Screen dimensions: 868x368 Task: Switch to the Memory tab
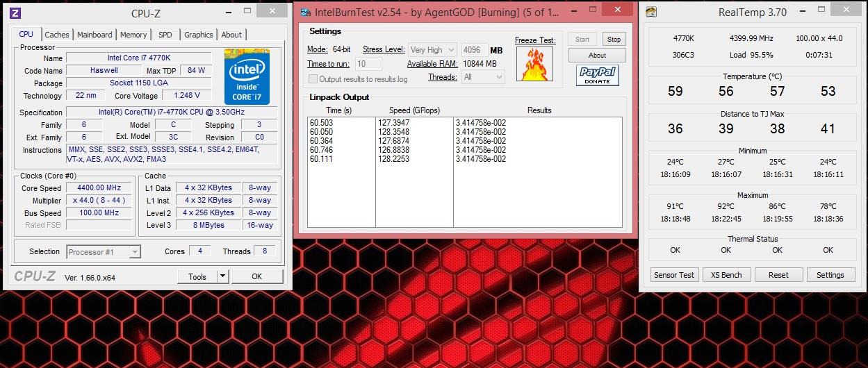(133, 35)
